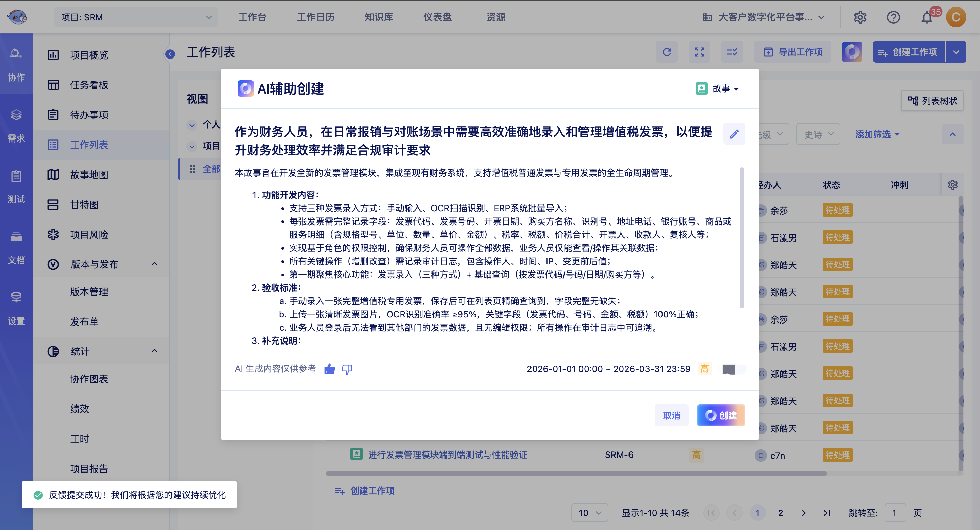Click the thumbs-up feedback icon

pos(329,369)
